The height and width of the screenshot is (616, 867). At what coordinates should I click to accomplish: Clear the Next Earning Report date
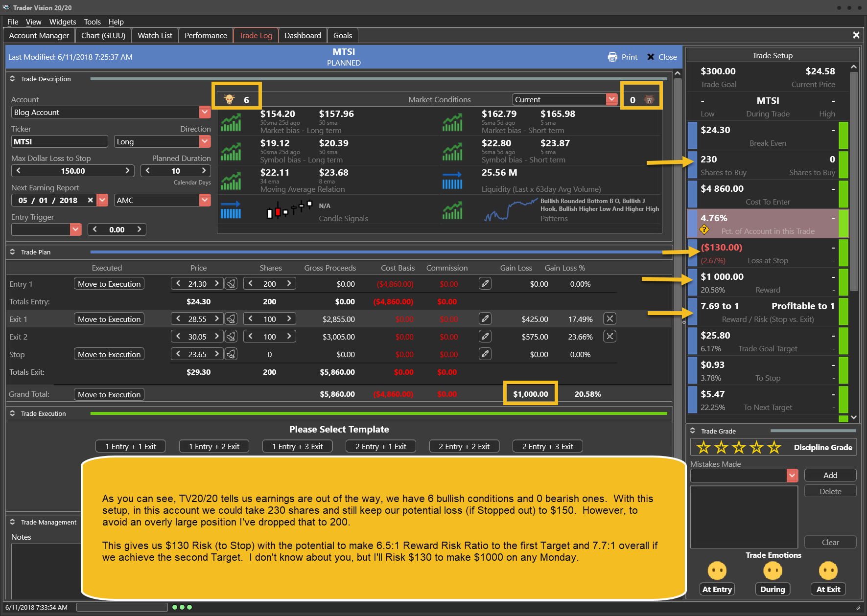point(91,200)
